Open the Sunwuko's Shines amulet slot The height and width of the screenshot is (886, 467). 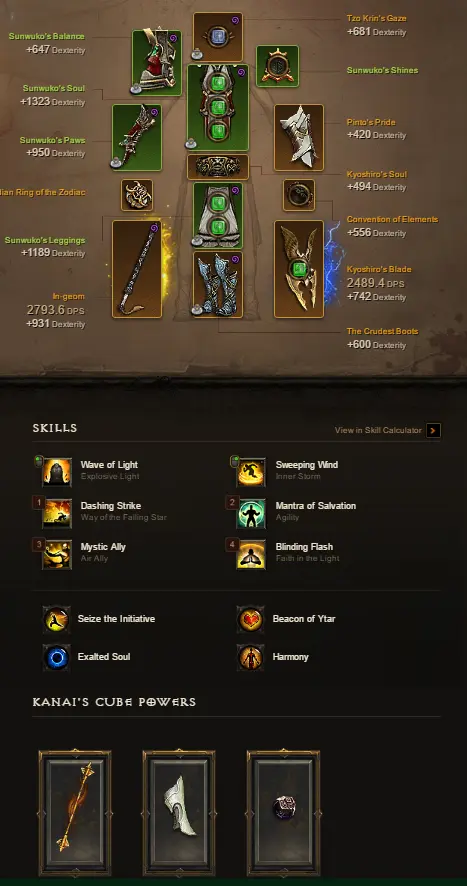pos(278,66)
